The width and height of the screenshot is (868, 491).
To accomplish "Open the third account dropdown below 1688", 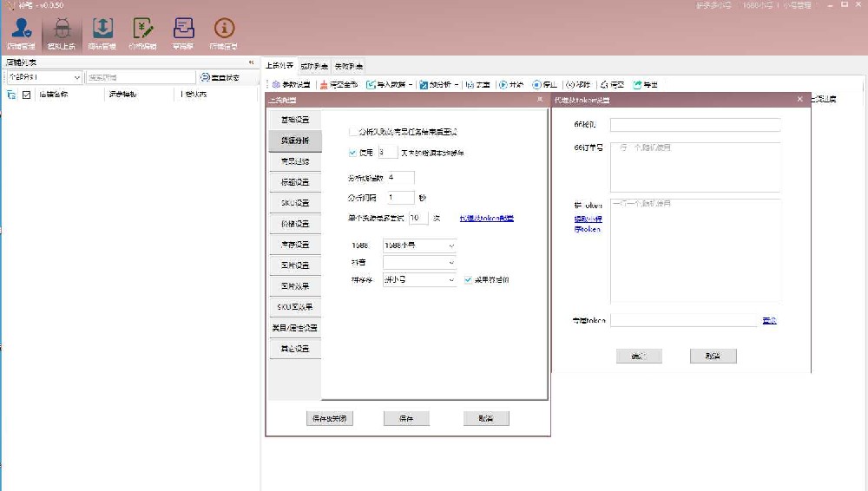I will (419, 280).
